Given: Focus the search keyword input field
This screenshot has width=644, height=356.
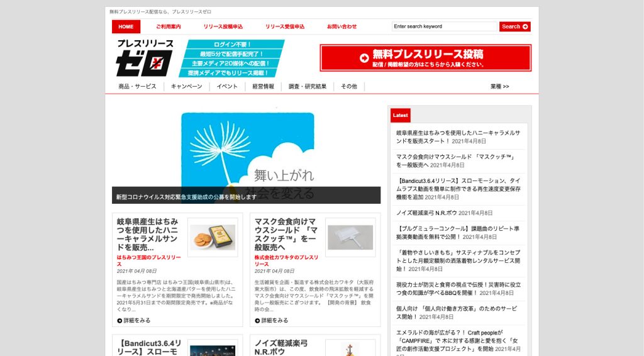Looking at the screenshot, I should point(443,26).
